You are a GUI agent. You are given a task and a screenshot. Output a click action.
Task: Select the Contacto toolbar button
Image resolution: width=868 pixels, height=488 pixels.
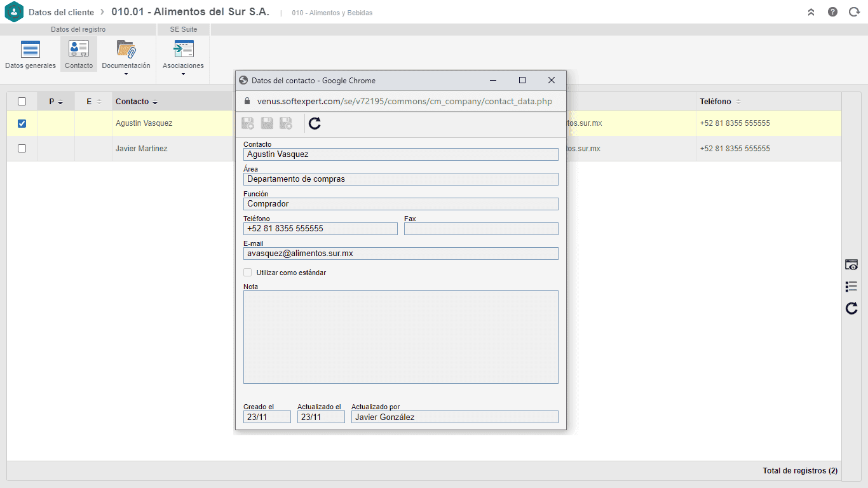coord(79,55)
